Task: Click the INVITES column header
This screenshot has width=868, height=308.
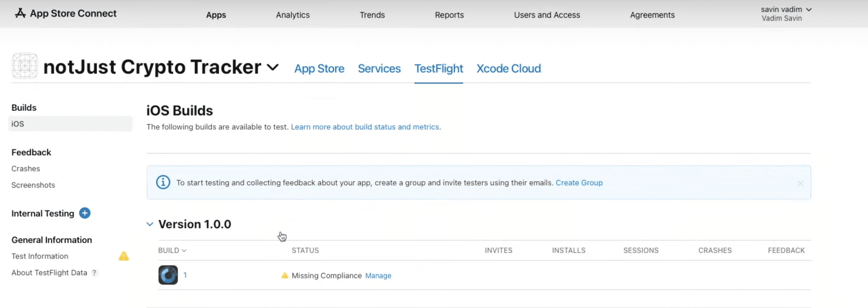Action: point(499,250)
